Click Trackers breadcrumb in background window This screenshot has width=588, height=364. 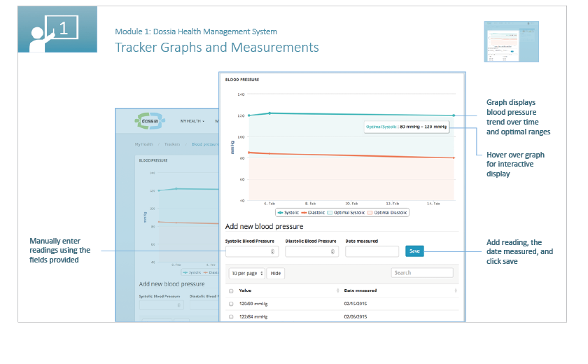[x=172, y=144]
